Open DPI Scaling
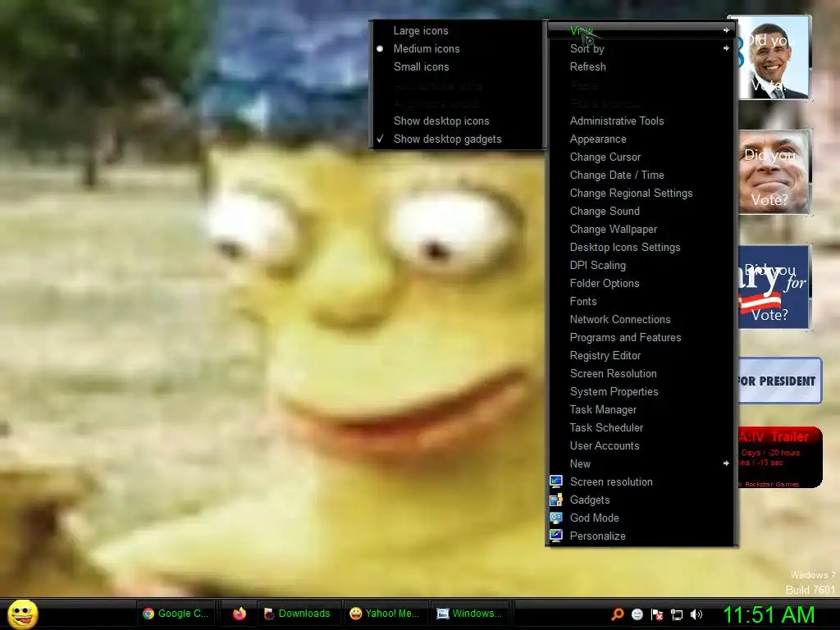The height and width of the screenshot is (630, 840). pyautogui.click(x=641, y=265)
